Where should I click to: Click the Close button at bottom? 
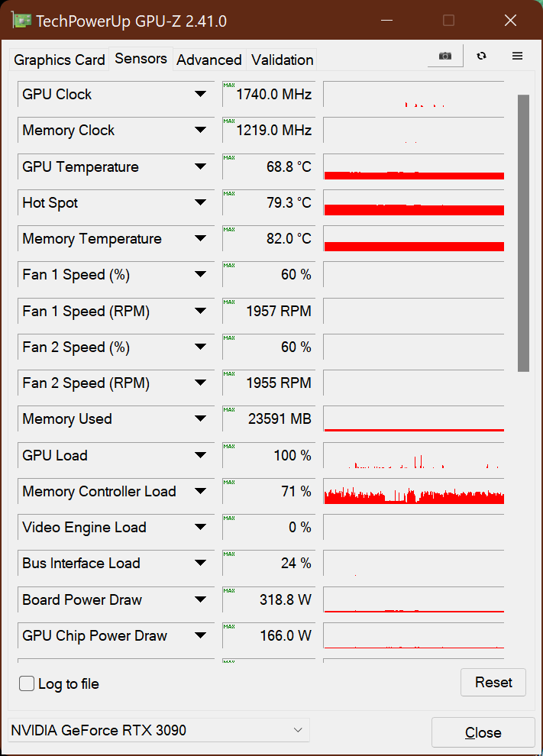[x=483, y=732]
